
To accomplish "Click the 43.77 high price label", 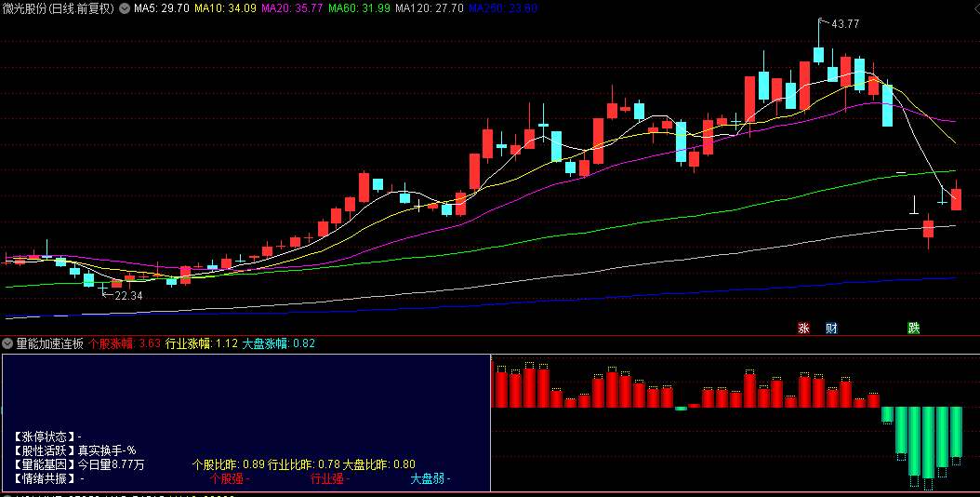I will (845, 24).
